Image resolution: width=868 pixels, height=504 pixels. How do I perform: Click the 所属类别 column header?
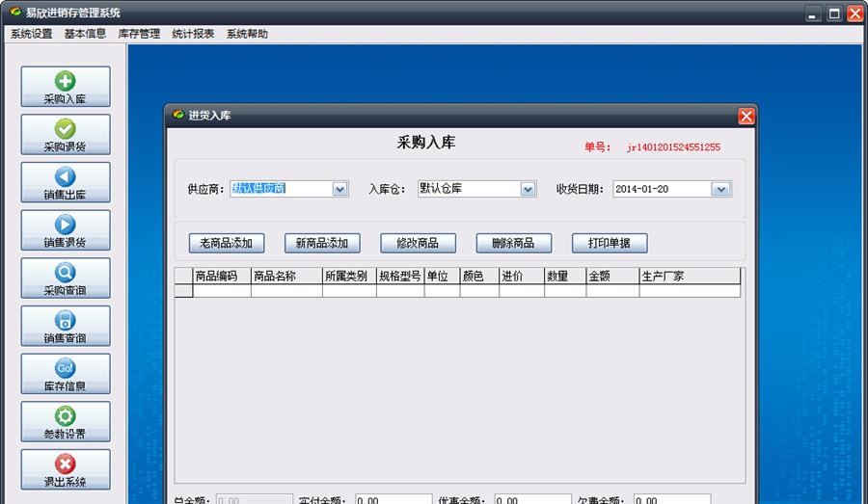tap(349, 276)
